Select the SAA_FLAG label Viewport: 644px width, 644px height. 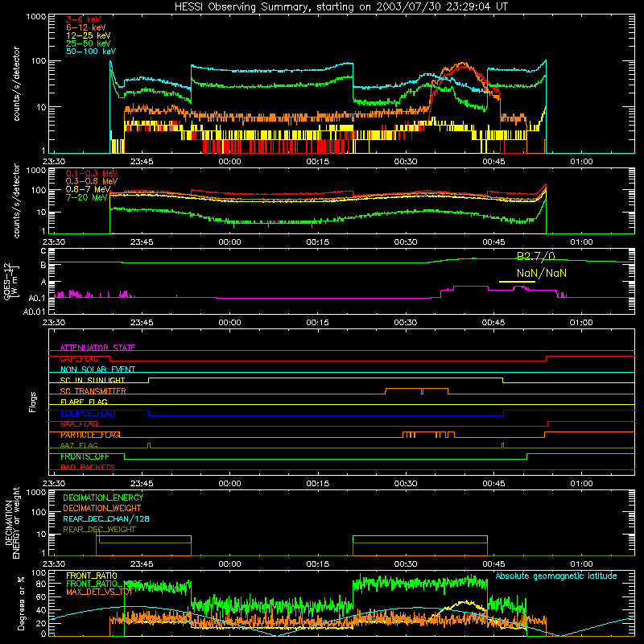pyautogui.click(x=79, y=424)
